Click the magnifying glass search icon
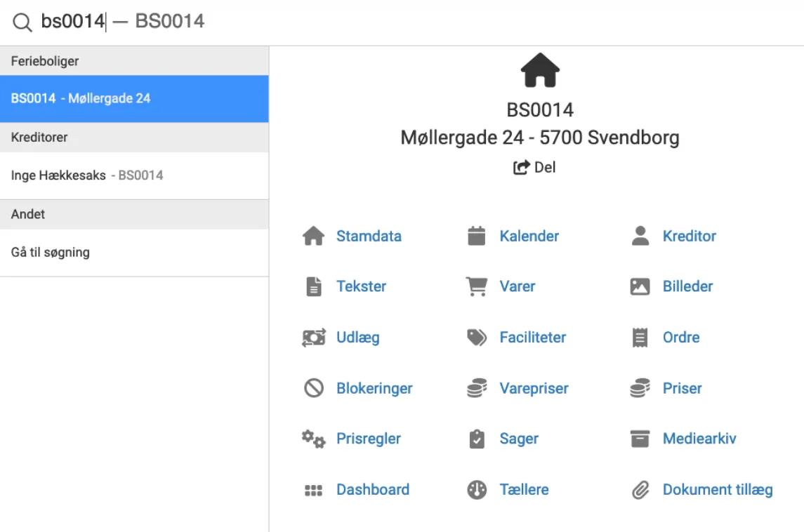The image size is (804, 532). (x=22, y=22)
